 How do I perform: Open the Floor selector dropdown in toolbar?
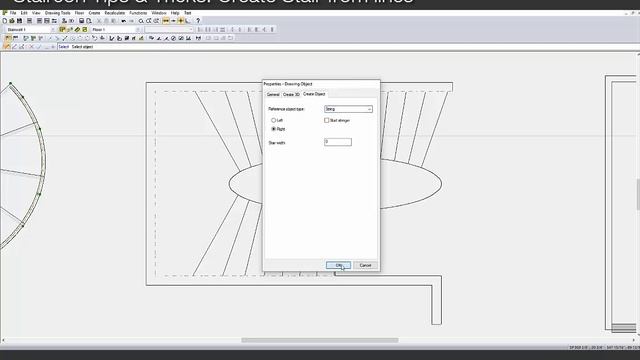coord(138,30)
